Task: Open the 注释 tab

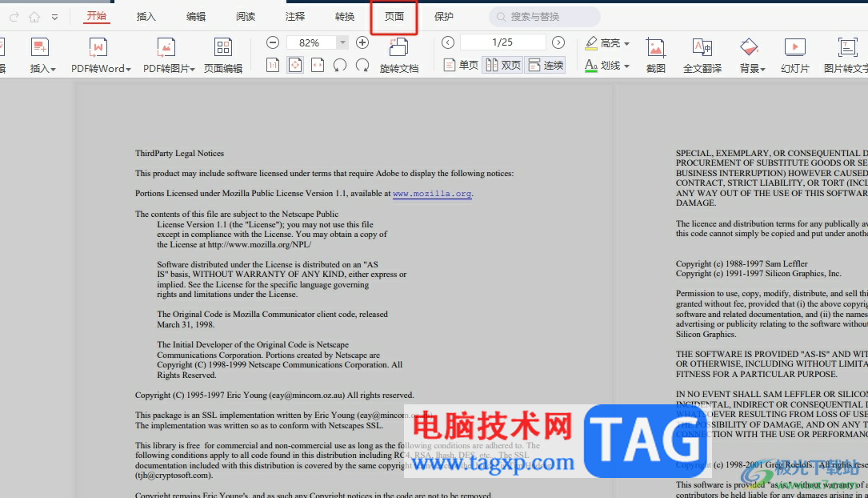Action: pyautogui.click(x=295, y=17)
